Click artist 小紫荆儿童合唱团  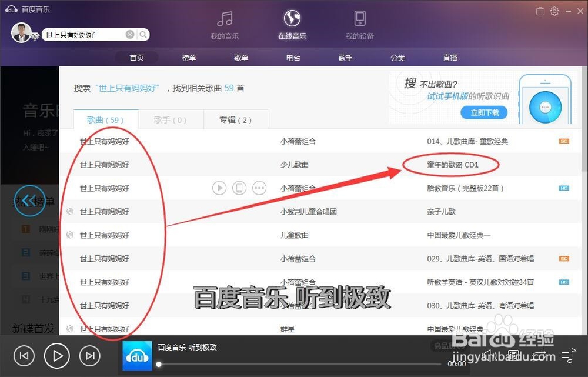pos(308,212)
